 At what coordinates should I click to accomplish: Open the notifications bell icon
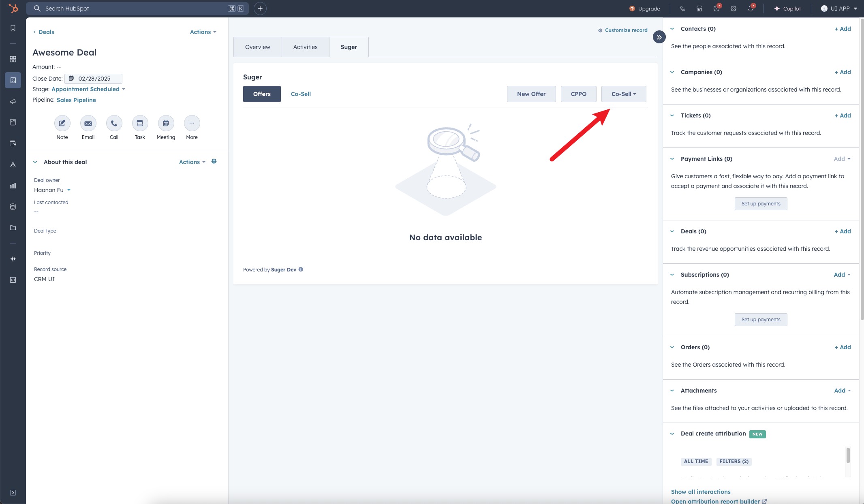(x=751, y=9)
